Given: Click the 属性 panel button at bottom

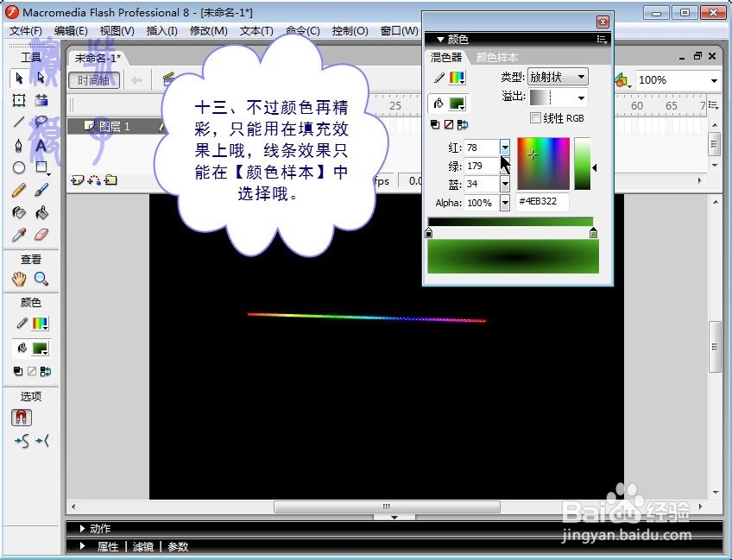Looking at the screenshot, I should click(110, 546).
